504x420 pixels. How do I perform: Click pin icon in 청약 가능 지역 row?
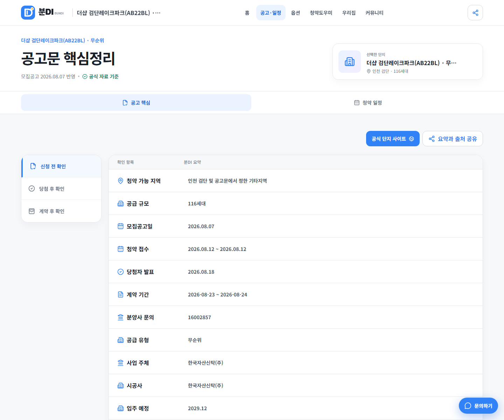click(x=120, y=181)
